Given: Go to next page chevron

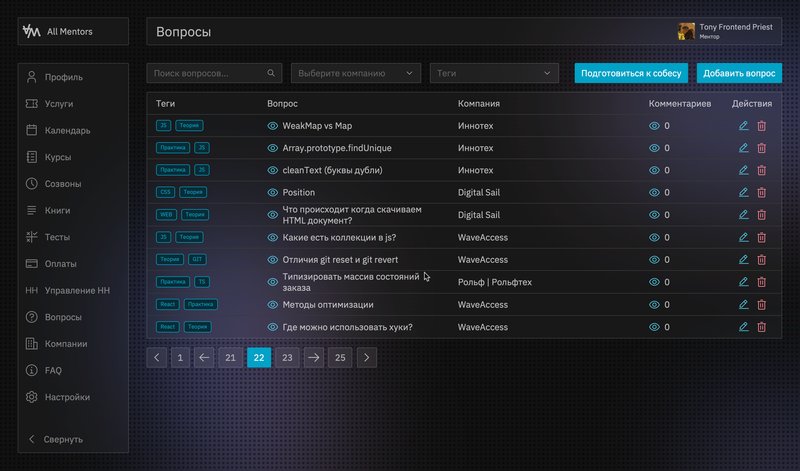Looking at the screenshot, I should (366, 357).
